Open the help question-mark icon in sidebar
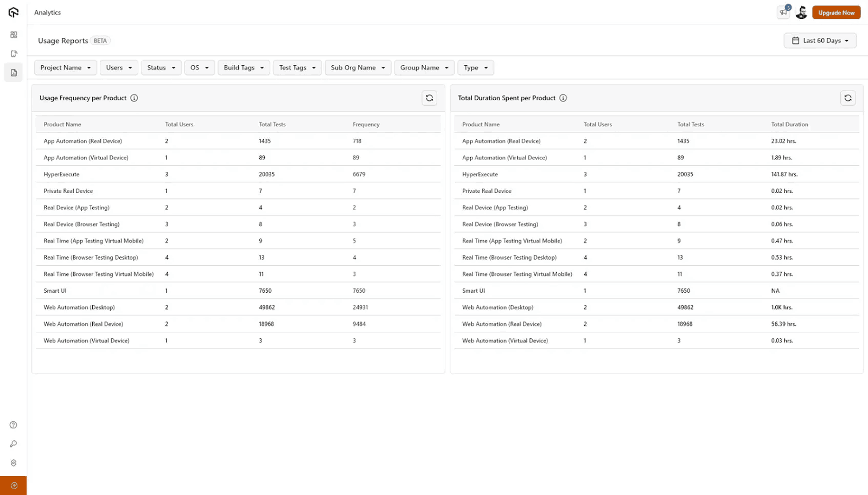Image resolution: width=868 pixels, height=495 pixels. [13, 425]
